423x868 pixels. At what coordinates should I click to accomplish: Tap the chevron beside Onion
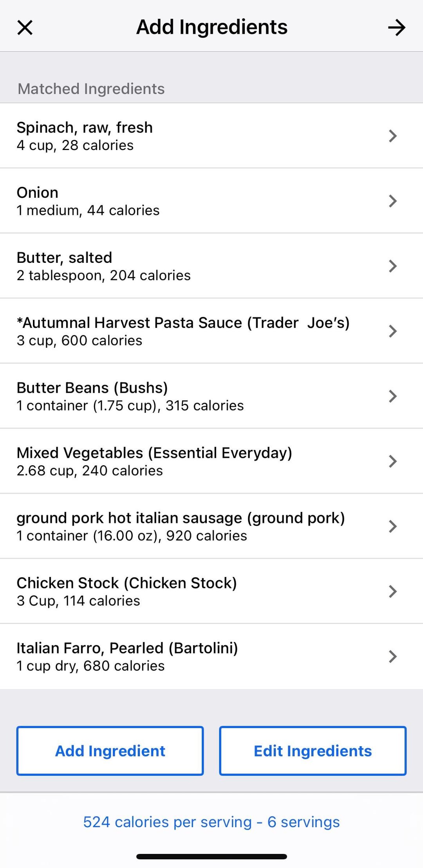coord(392,201)
